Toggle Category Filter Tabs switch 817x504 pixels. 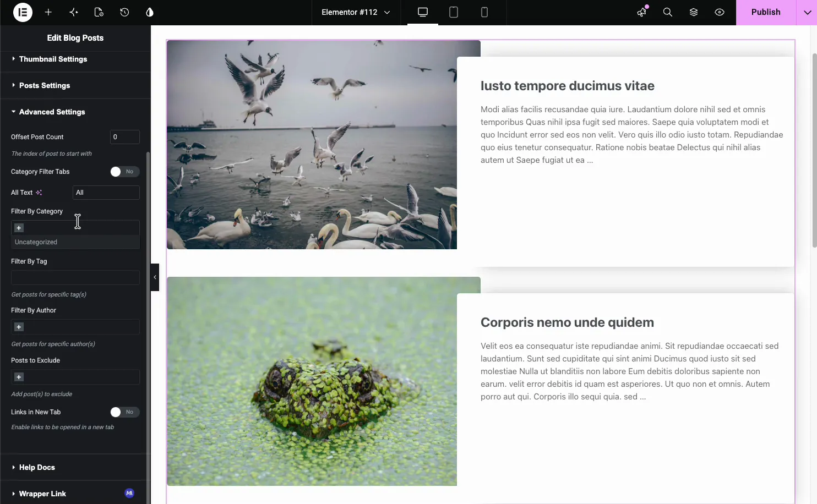pos(124,172)
